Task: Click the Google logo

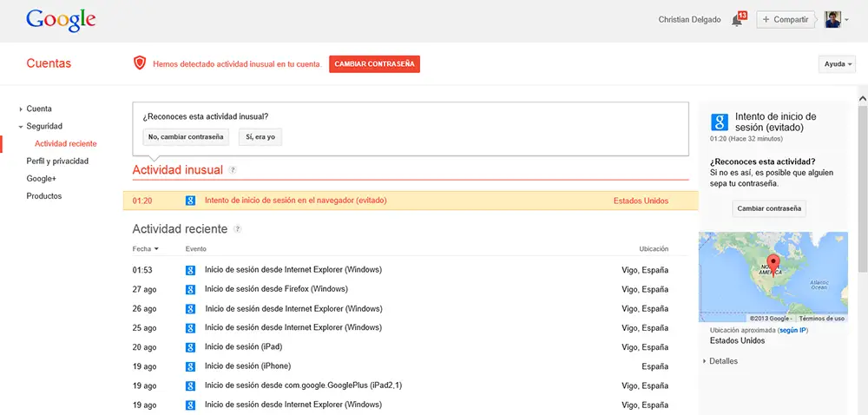Action: [x=61, y=20]
